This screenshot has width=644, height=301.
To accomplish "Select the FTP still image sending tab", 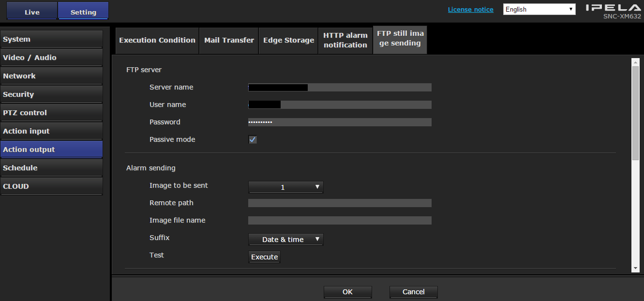I will (x=400, y=39).
